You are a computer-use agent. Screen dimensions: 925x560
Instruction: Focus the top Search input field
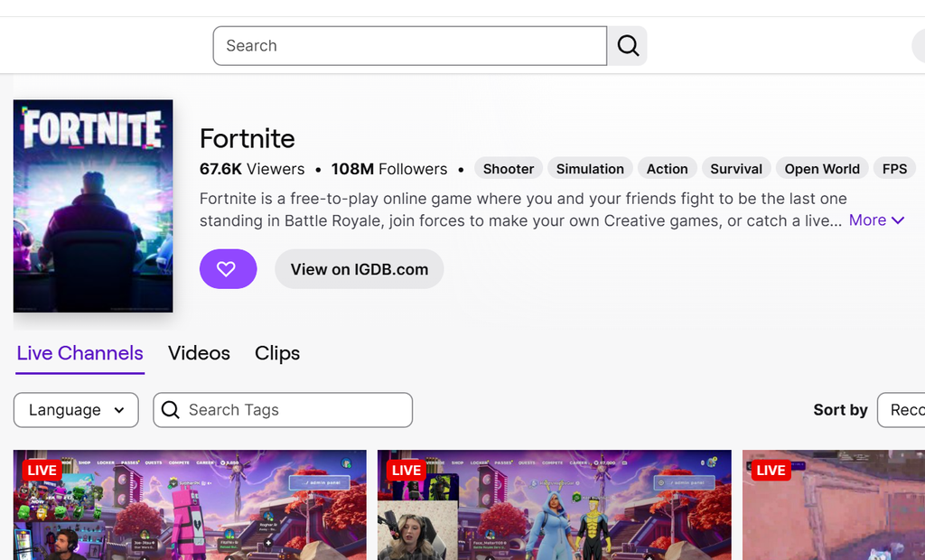click(409, 45)
